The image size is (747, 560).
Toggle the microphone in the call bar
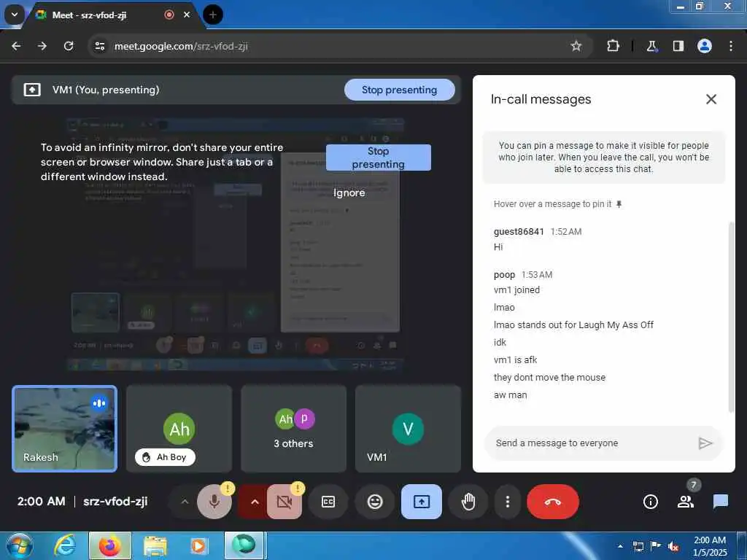click(214, 502)
